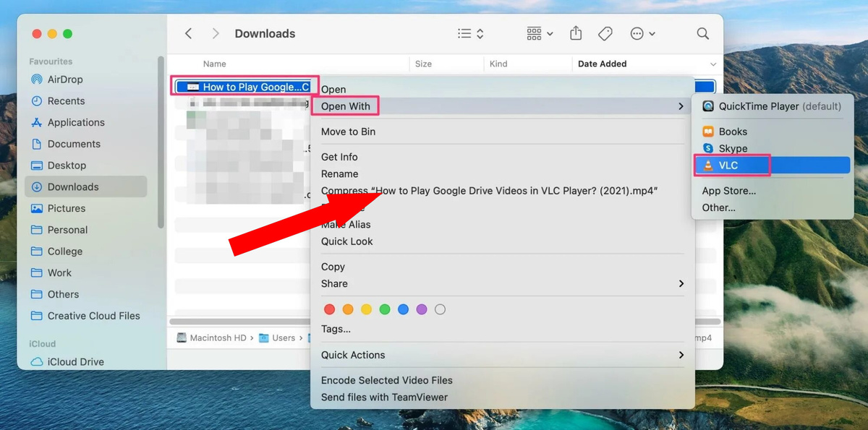Open the ellipsis action menu in the toolbar

click(x=642, y=33)
